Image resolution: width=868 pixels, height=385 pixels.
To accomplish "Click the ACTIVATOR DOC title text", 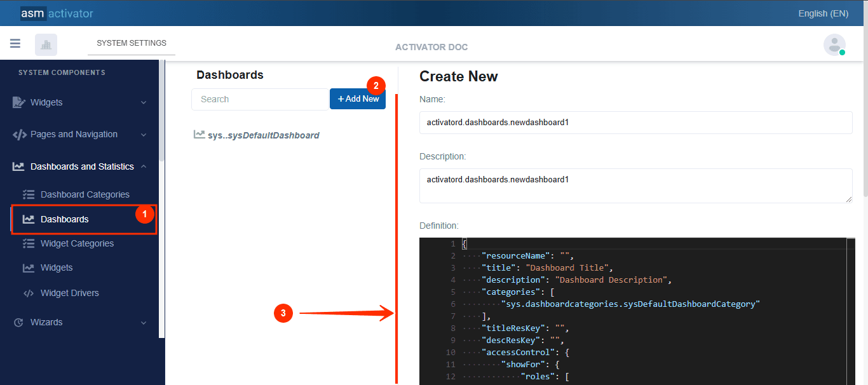I will tap(431, 47).
